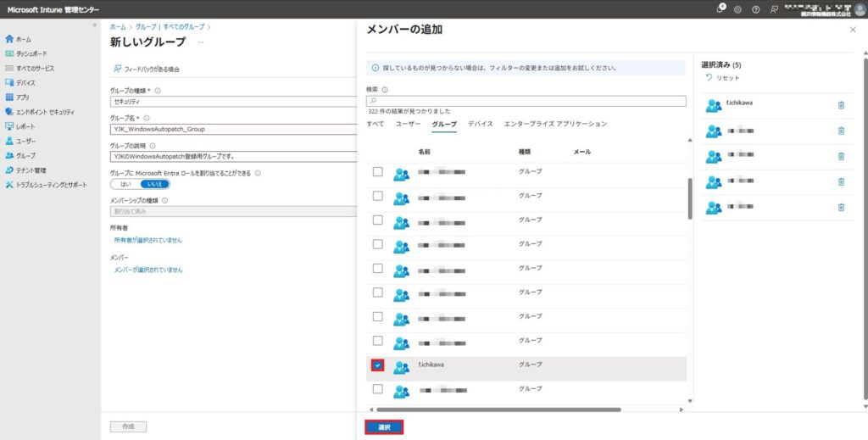Image resolution: width=868 pixels, height=440 pixels.
Task: Check the box in the row just above f.ichikawa
Action: [377, 341]
